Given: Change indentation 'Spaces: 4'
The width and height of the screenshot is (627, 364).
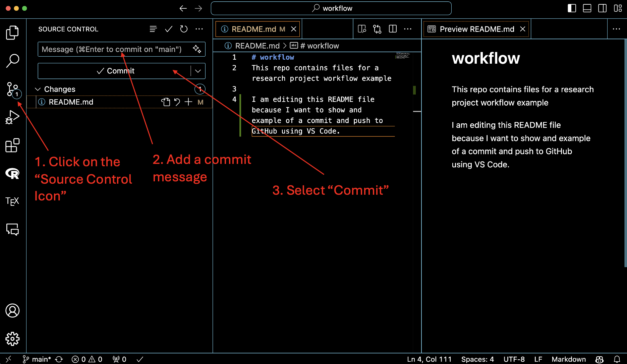Looking at the screenshot, I should 477,359.
